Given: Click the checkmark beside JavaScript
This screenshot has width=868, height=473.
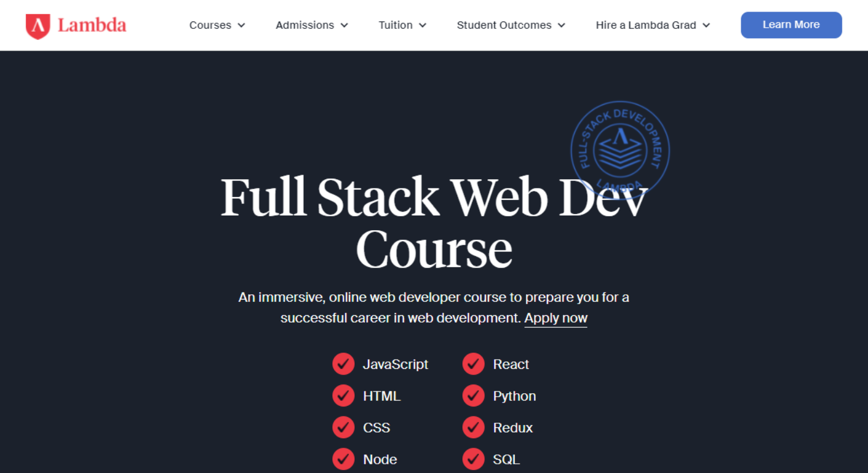Looking at the screenshot, I should point(343,364).
